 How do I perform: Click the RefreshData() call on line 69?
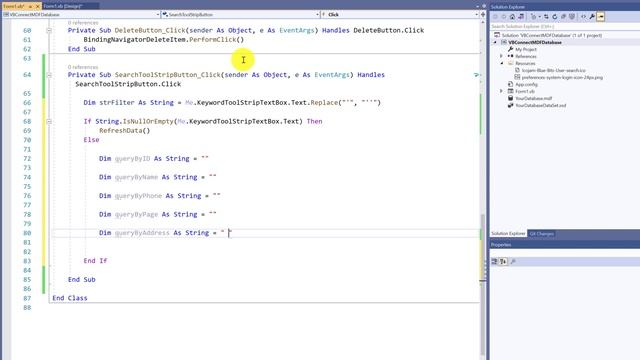(x=124, y=131)
